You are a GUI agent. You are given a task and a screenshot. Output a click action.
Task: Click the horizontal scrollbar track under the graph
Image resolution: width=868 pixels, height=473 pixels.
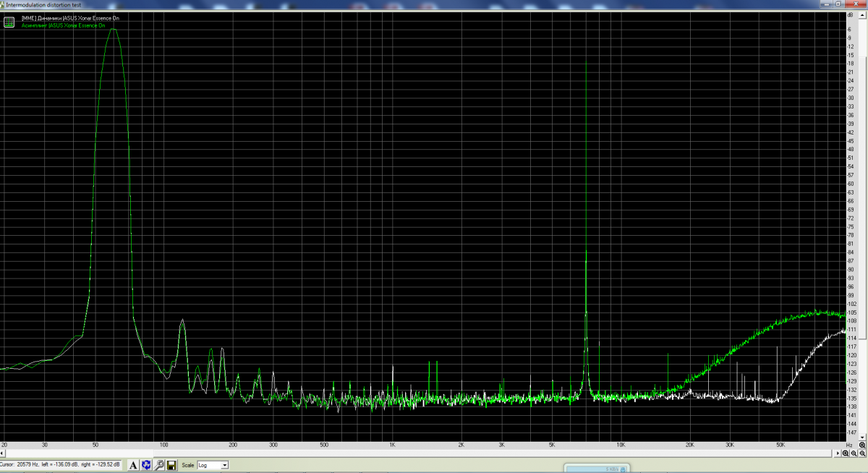pyautogui.click(x=420, y=453)
